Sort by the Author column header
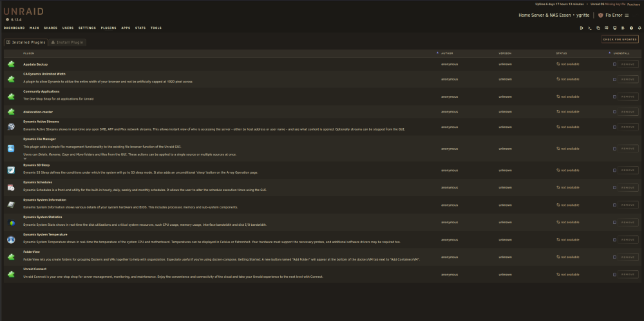 click(x=448, y=53)
